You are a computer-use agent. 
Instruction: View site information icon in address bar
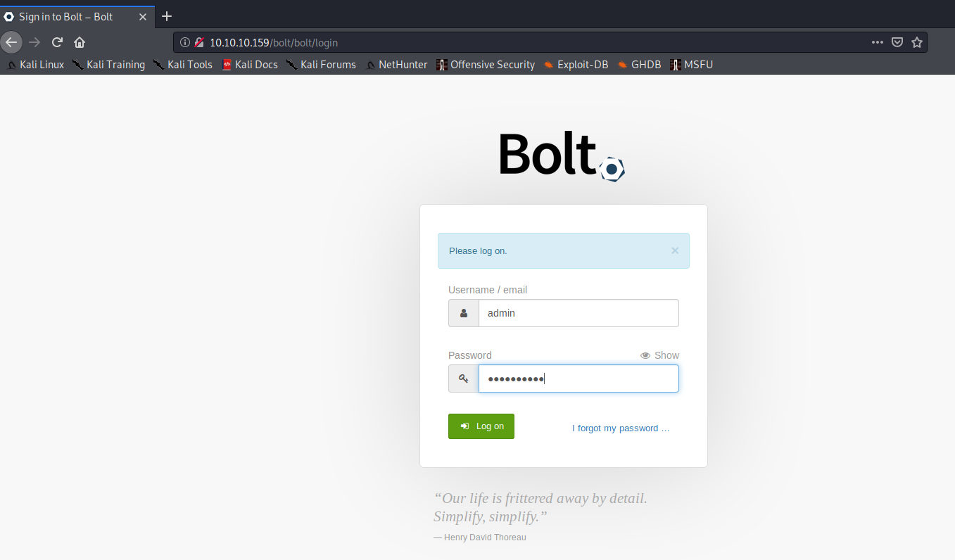(x=184, y=42)
